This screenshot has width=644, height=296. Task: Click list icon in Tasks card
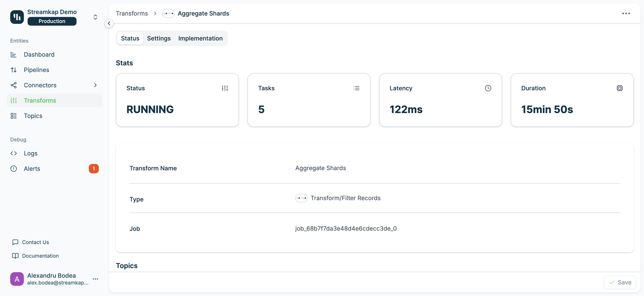click(x=356, y=88)
